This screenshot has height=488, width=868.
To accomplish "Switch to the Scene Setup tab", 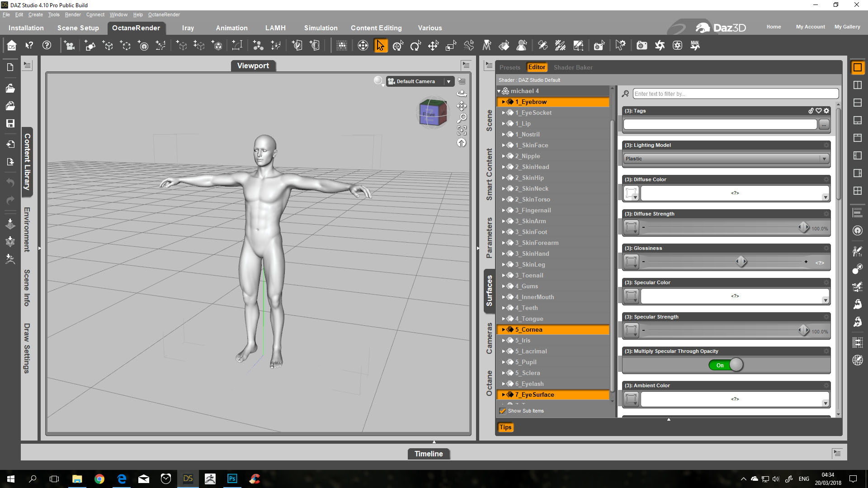I will click(78, 28).
